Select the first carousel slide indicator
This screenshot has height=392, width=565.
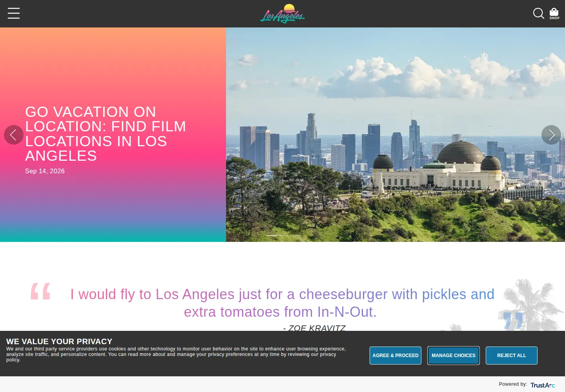[272, 236]
